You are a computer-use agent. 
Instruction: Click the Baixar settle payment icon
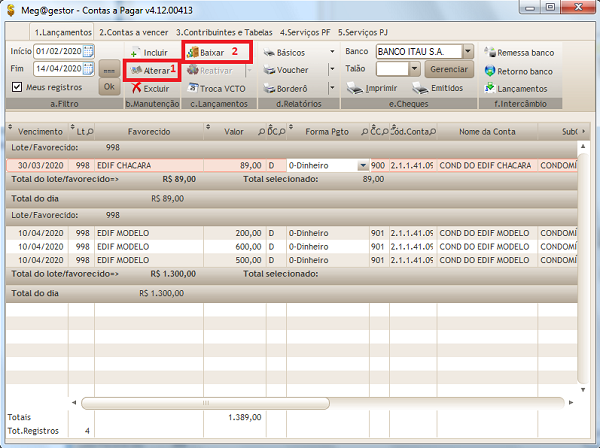(192, 52)
